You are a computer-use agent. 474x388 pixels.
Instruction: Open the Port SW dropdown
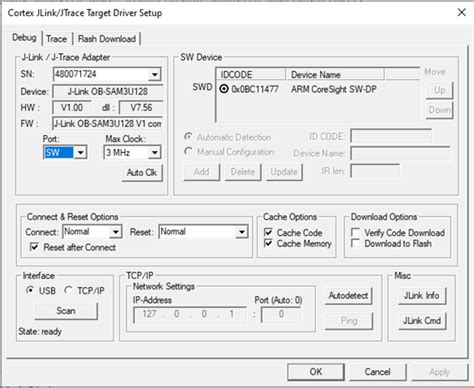click(81, 153)
